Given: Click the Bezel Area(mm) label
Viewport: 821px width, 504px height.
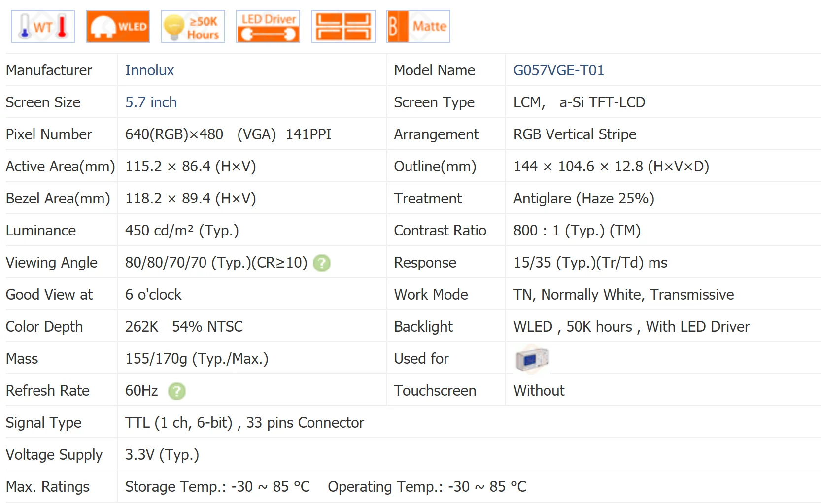Looking at the screenshot, I should (58, 199).
